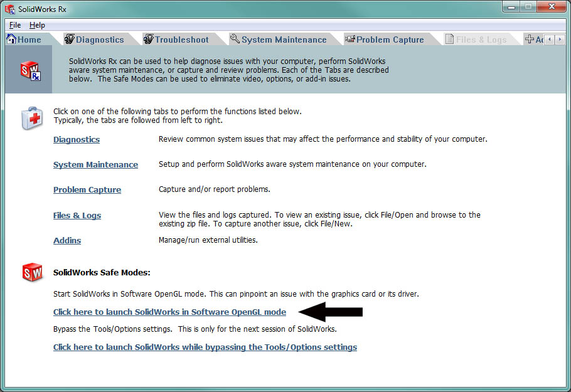Open the Files & Logs link
Viewport: 571px width, 392px height.
click(77, 216)
